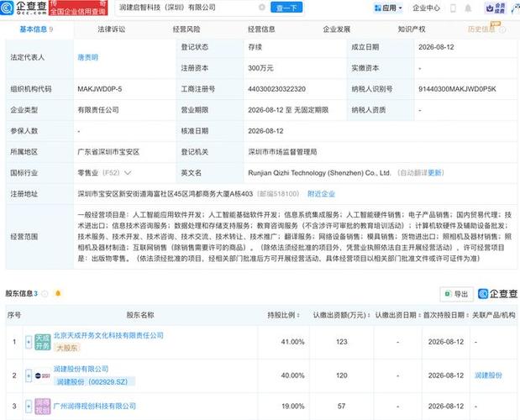
Task: Click the orange alert bell near 股东信息
Action: tap(58, 293)
